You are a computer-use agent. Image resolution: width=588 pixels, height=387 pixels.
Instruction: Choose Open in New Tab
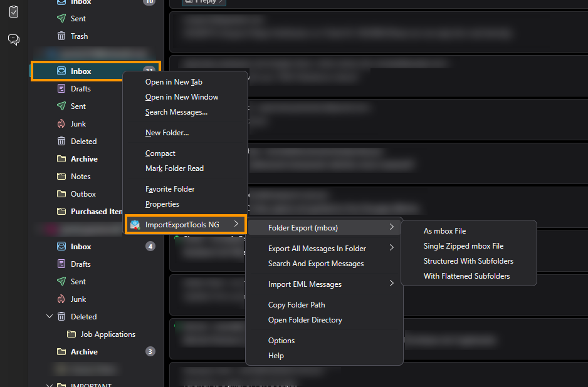point(174,82)
